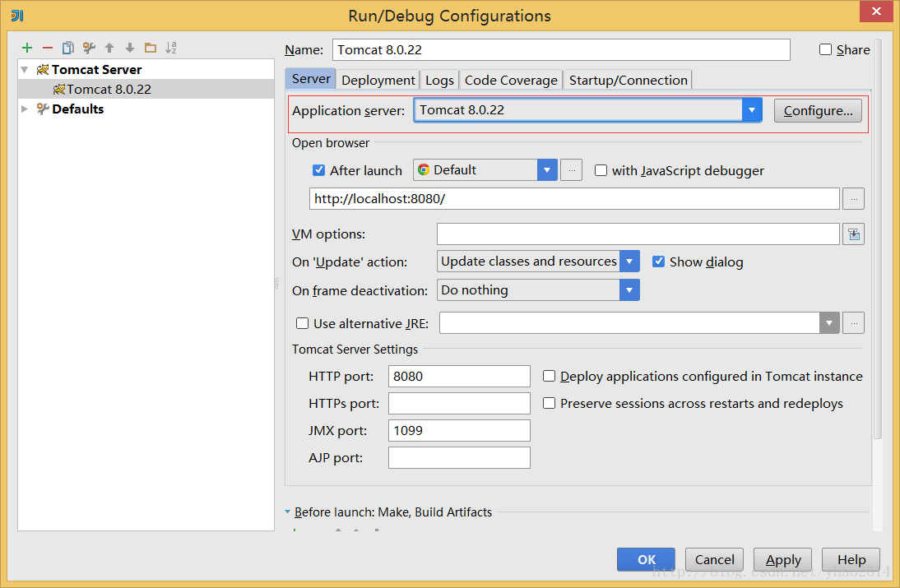Browse browsers with ellipsis next to Default
Image resolution: width=900 pixels, height=588 pixels.
coord(571,169)
